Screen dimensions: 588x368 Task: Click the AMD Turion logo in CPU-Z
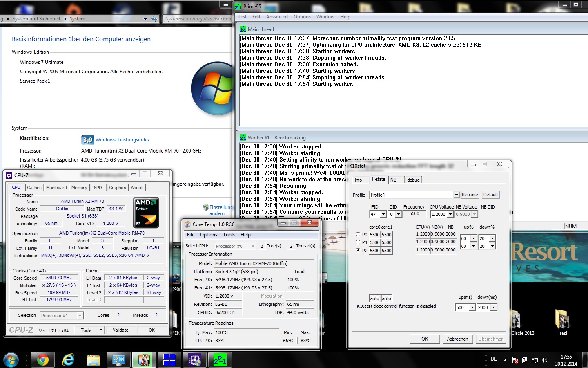click(x=146, y=213)
